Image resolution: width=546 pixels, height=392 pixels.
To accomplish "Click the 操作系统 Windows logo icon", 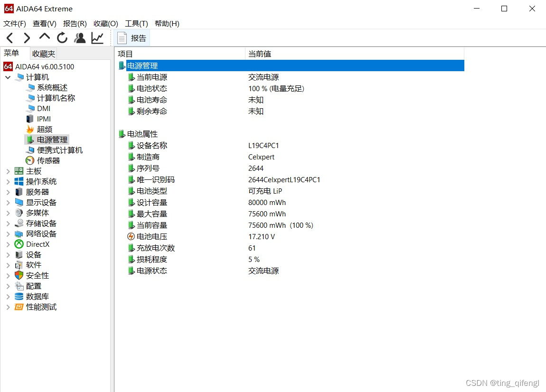I will coord(19,181).
